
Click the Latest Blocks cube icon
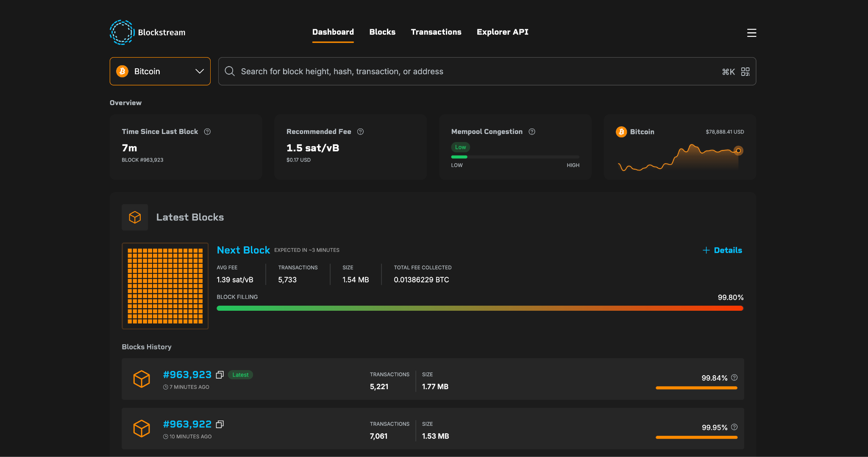click(x=135, y=217)
